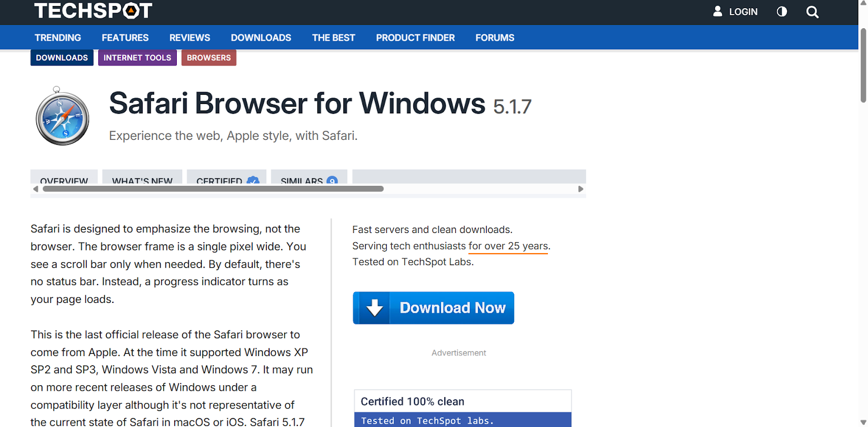Click the page vertical scrollbar thumb
The width and height of the screenshot is (868, 427).
(x=863, y=65)
